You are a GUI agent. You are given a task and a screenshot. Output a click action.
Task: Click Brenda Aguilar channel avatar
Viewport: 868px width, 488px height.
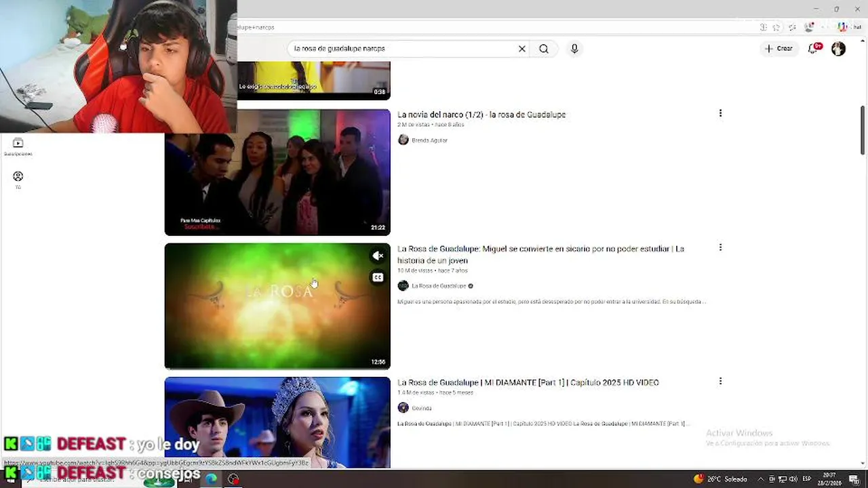click(403, 140)
